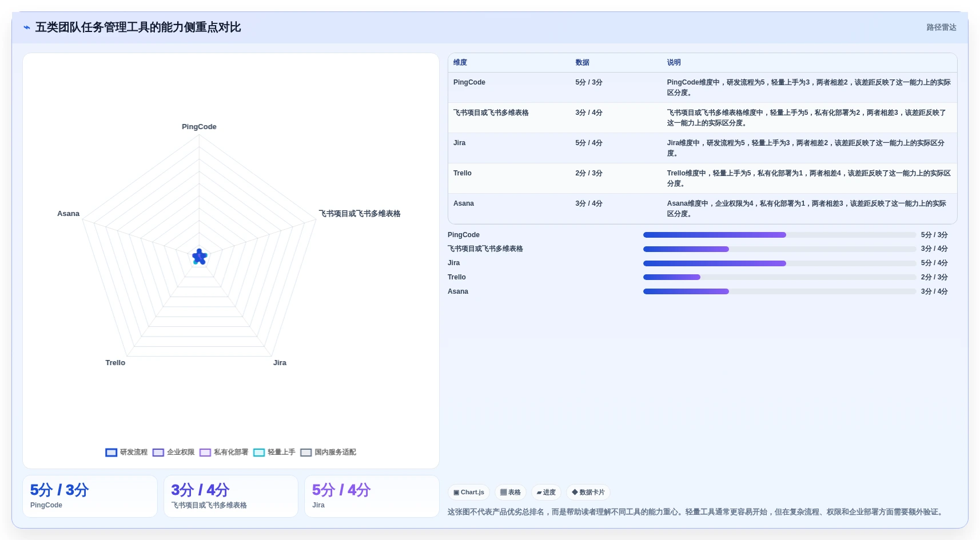Click the Jira axis label on radar chart
Screen dimensions: 980x540
pos(280,363)
